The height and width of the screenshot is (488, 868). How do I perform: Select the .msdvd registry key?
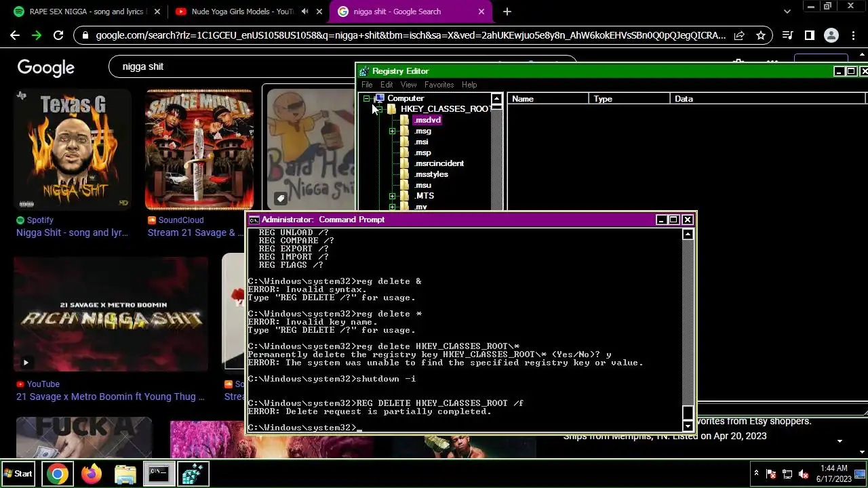click(427, 120)
